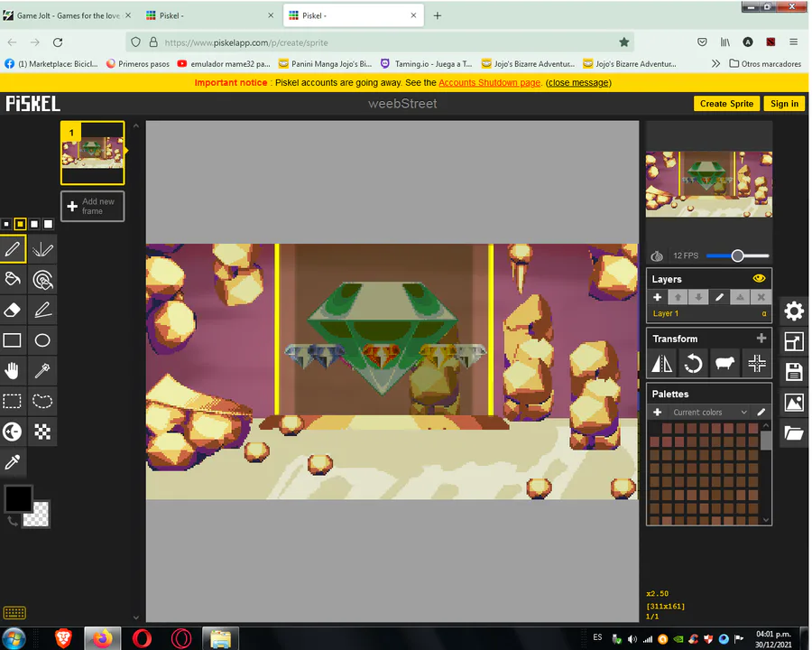Select the Pen tool
Screen dimensions: 812x650
tap(13, 249)
